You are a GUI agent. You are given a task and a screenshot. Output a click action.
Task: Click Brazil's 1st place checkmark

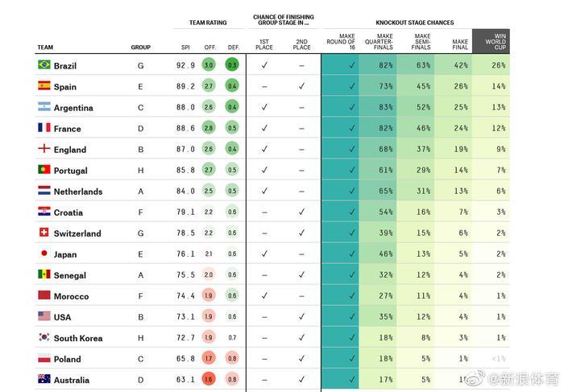[x=264, y=65]
